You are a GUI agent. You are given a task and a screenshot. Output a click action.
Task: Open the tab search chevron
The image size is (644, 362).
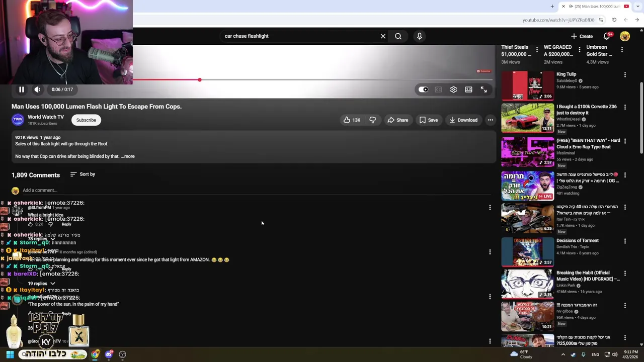coord(637,7)
